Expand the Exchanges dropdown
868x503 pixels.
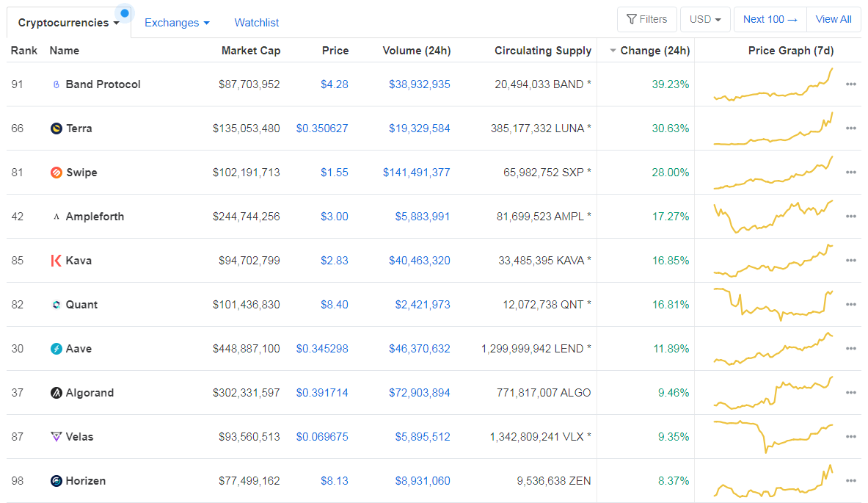pyautogui.click(x=177, y=23)
